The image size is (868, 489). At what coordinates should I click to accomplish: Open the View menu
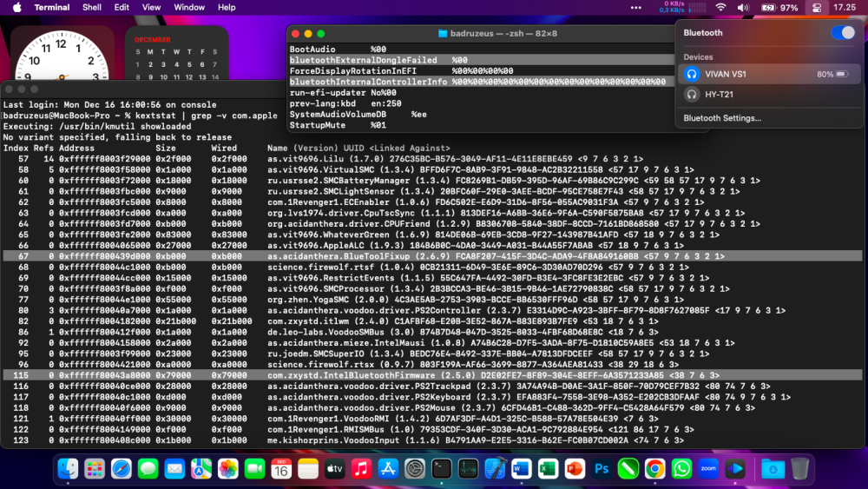click(x=151, y=7)
